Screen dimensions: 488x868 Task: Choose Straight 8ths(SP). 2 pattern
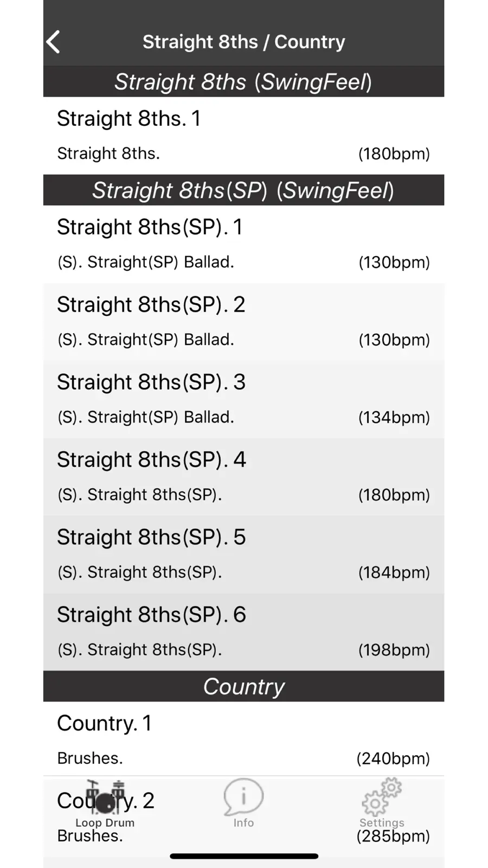click(243, 322)
